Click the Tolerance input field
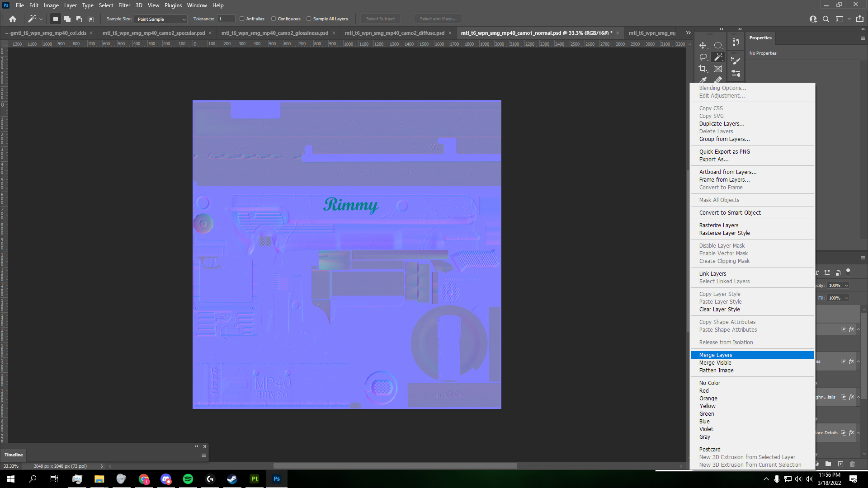868x488 pixels. click(x=226, y=19)
